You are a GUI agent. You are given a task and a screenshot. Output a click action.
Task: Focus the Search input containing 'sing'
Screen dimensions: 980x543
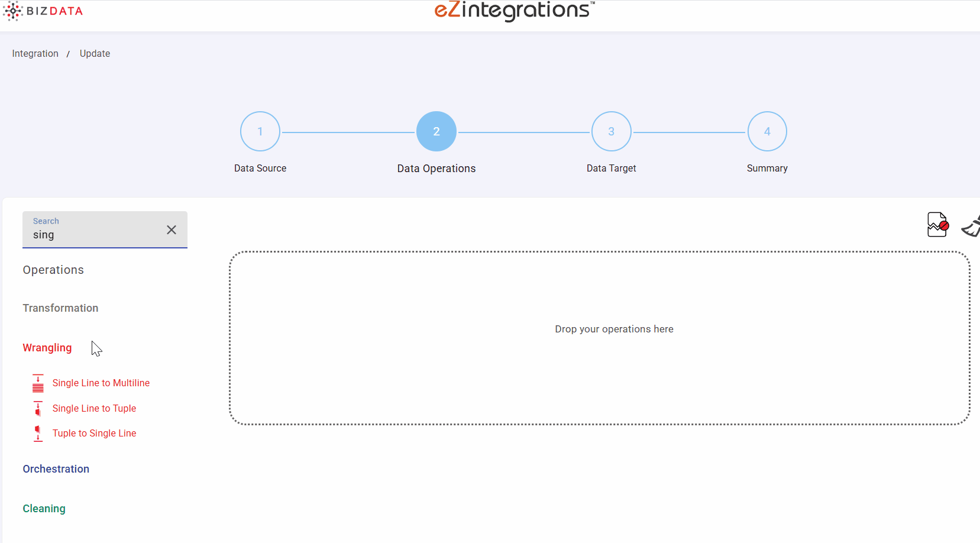[x=95, y=235]
